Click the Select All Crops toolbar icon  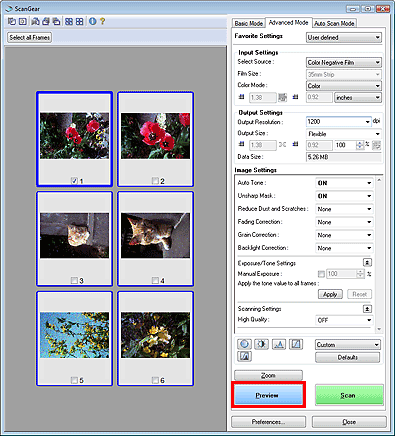69,22
